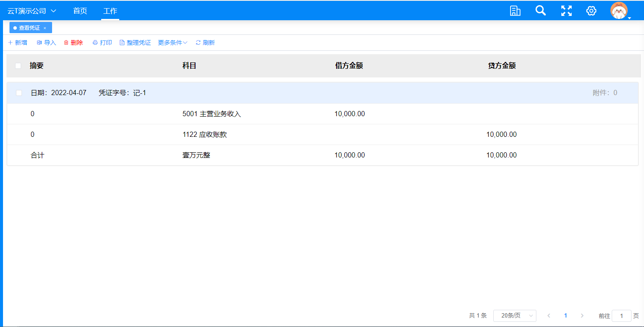Click the 整理凭证 button

[x=135, y=43]
